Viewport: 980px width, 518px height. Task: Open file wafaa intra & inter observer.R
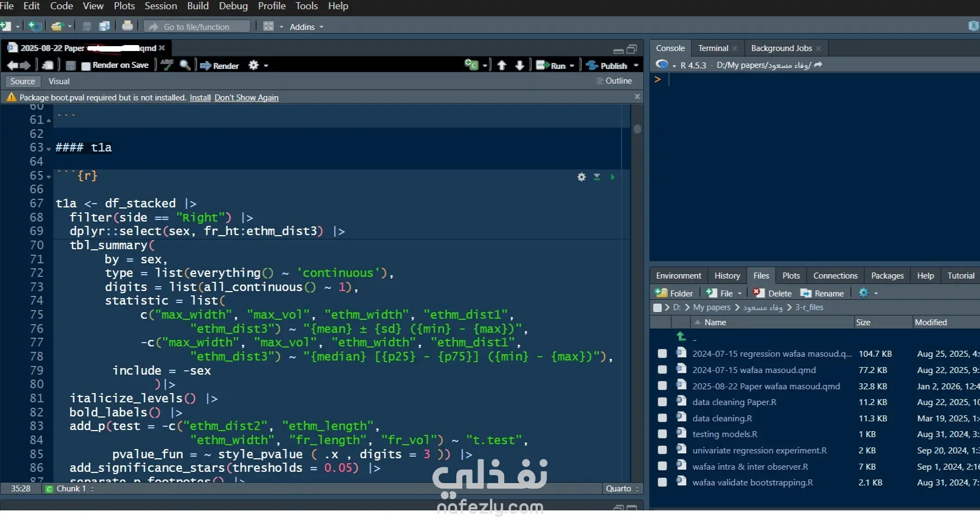click(750, 467)
